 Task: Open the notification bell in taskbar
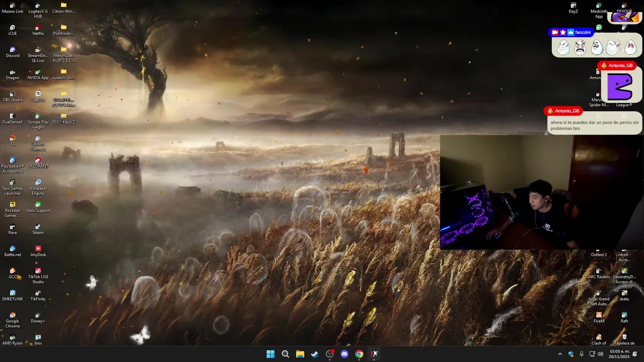click(x=635, y=354)
